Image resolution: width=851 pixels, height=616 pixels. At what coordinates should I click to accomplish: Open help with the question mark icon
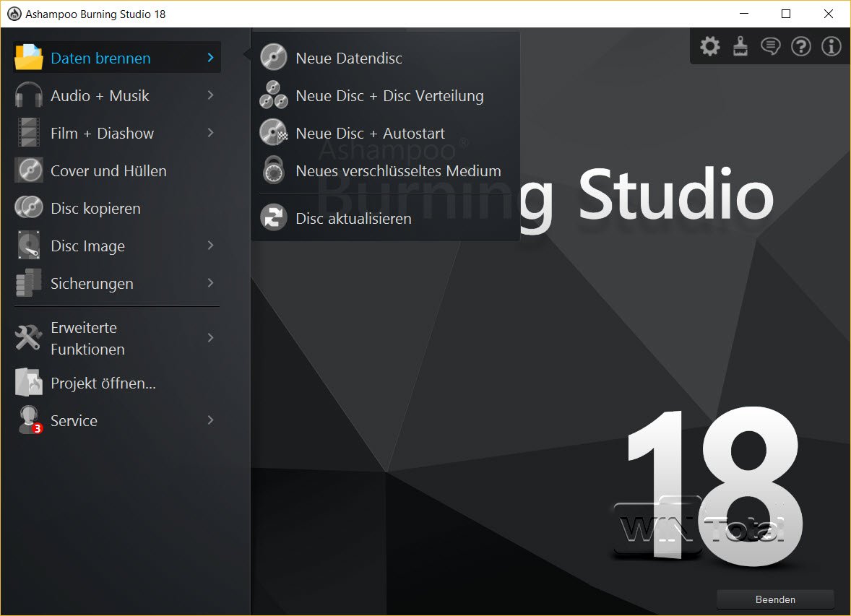point(800,46)
